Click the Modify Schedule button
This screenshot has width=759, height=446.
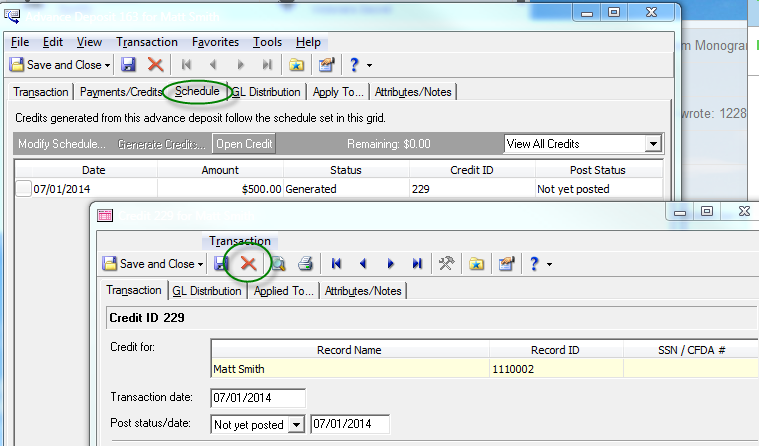point(61,144)
